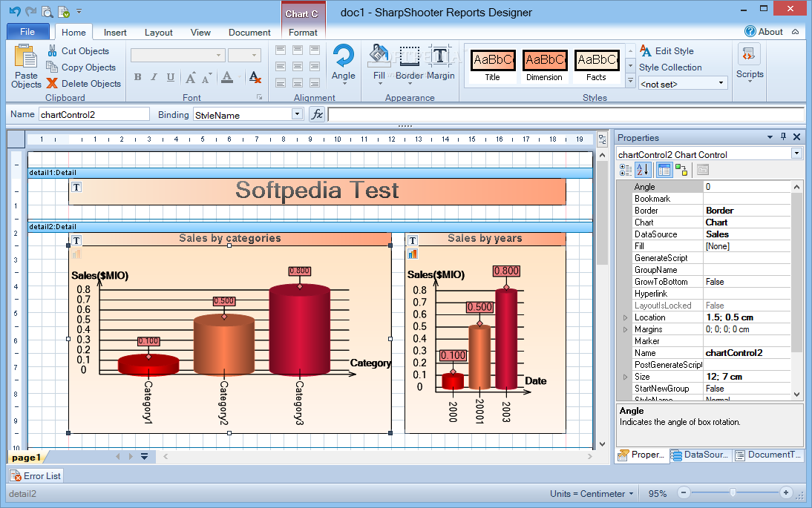This screenshot has width=812, height=508.
Task: Show Properties grid page icon
Action: coord(664,170)
